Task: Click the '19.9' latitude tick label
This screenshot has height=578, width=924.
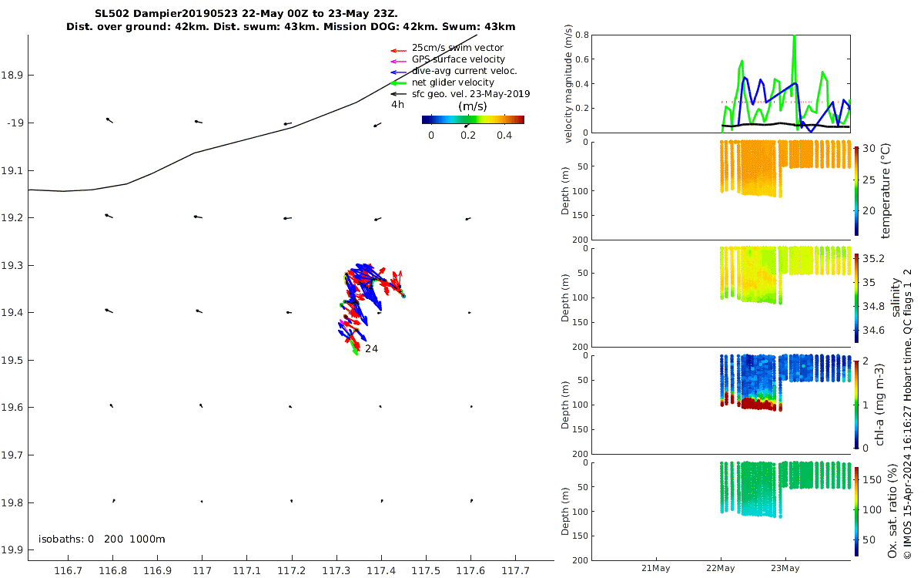Action: pos(12,550)
